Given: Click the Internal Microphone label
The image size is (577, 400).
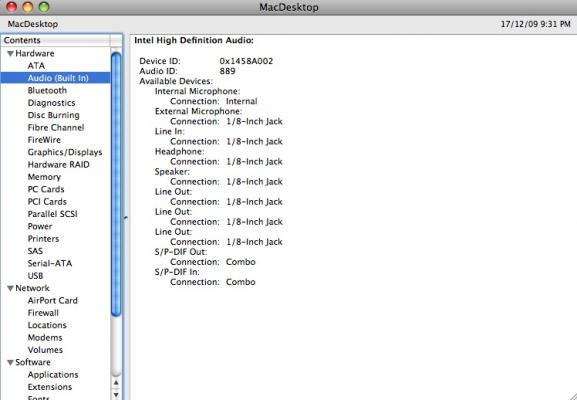Looking at the screenshot, I should tap(197, 91).
